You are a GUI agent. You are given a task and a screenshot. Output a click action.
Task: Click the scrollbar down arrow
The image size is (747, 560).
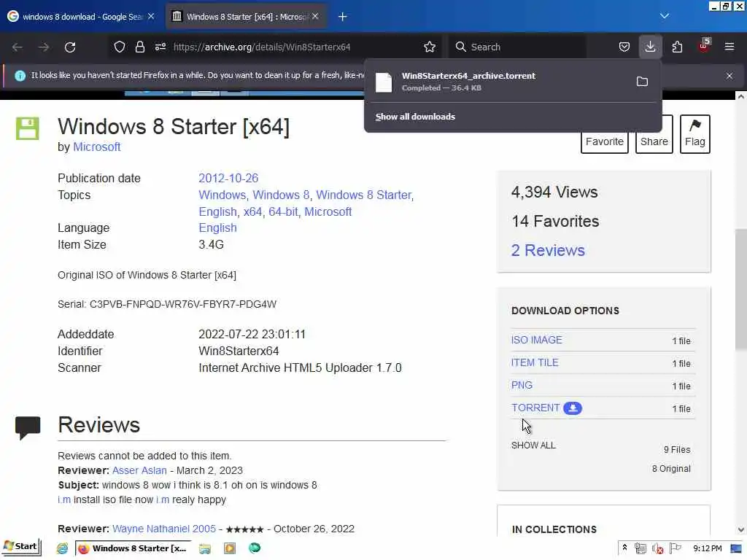[x=740, y=529]
